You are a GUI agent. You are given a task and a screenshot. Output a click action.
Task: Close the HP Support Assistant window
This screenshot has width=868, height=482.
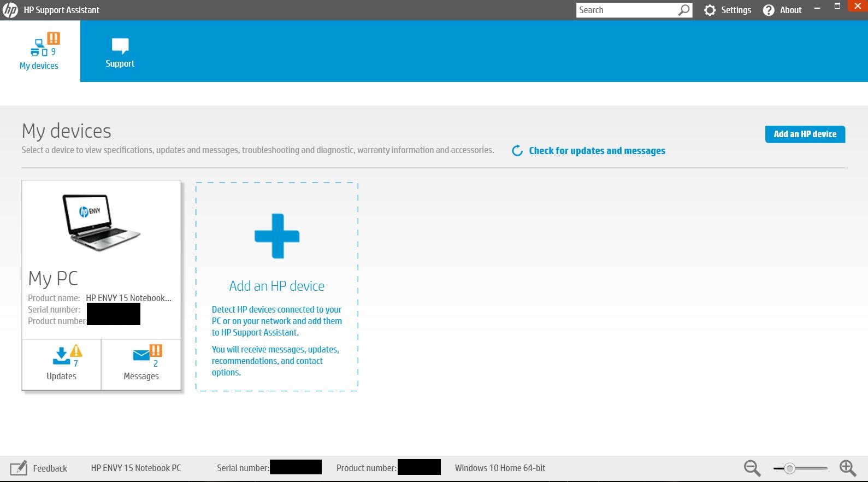858,5
